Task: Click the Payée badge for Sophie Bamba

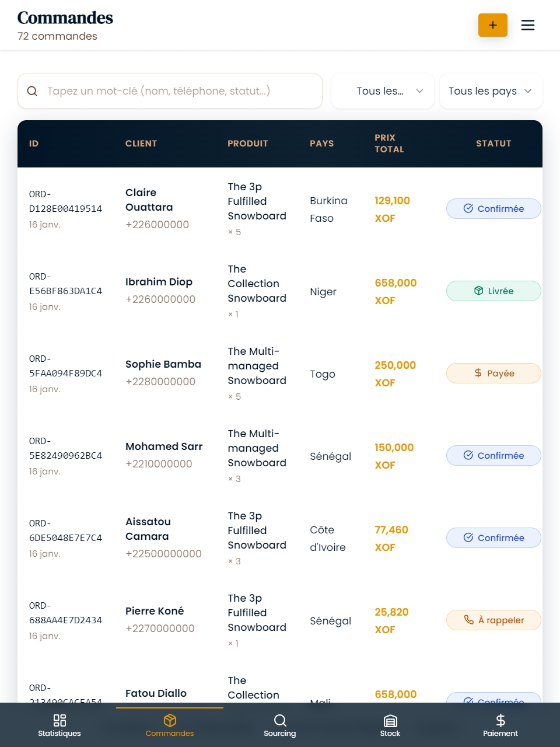Action: [x=494, y=373]
